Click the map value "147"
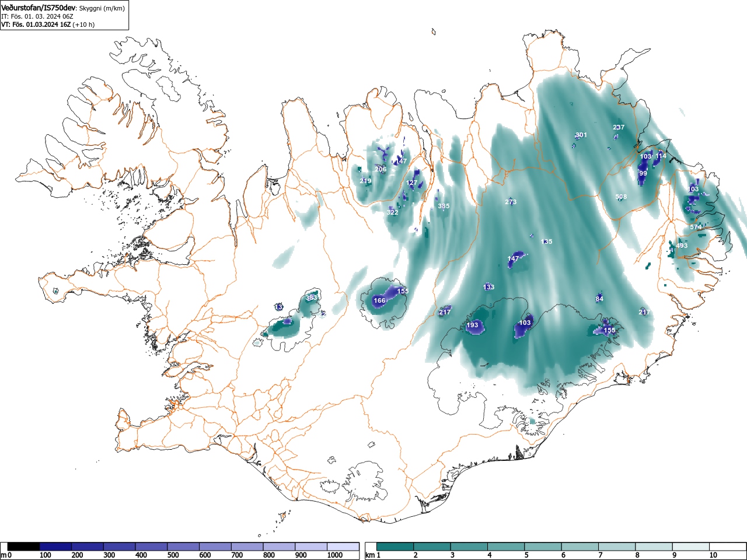 coord(513,259)
